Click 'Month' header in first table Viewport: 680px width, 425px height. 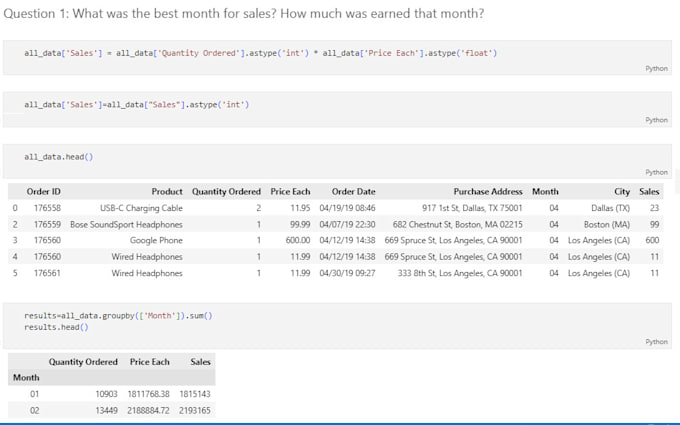545,192
